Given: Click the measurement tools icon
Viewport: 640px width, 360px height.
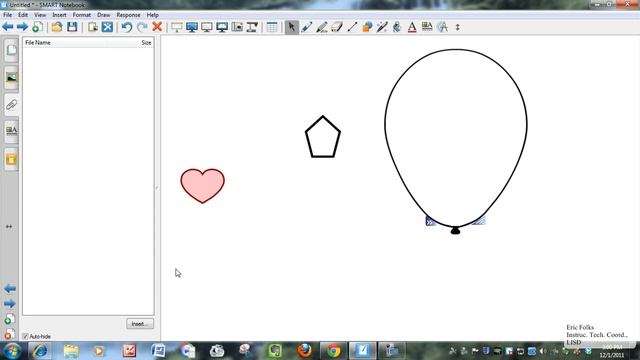Looking at the screenshot, I should pyautogui.click(x=442, y=27).
